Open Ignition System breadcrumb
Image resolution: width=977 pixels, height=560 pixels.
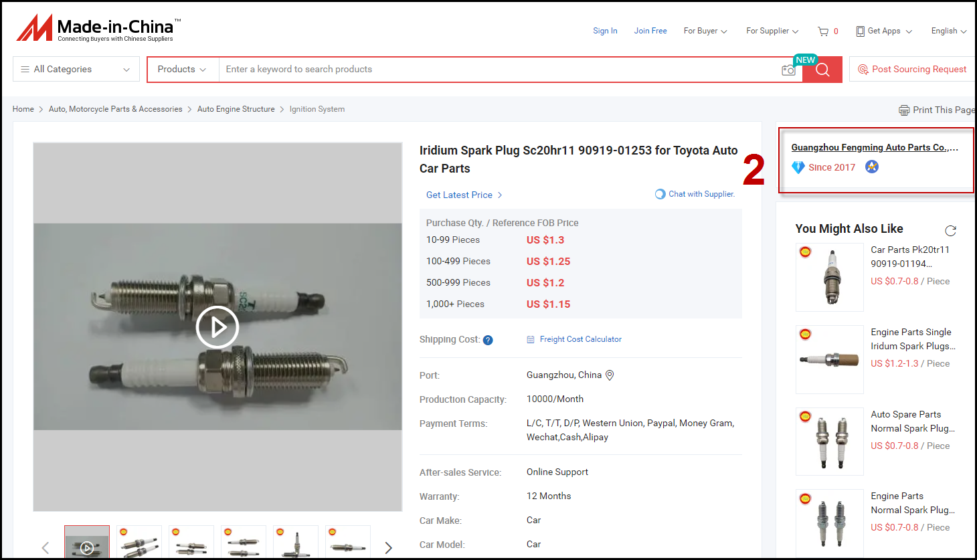[317, 109]
